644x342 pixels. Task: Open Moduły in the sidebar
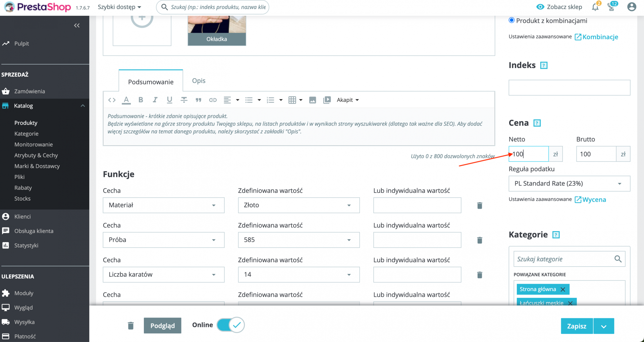pyautogui.click(x=24, y=293)
